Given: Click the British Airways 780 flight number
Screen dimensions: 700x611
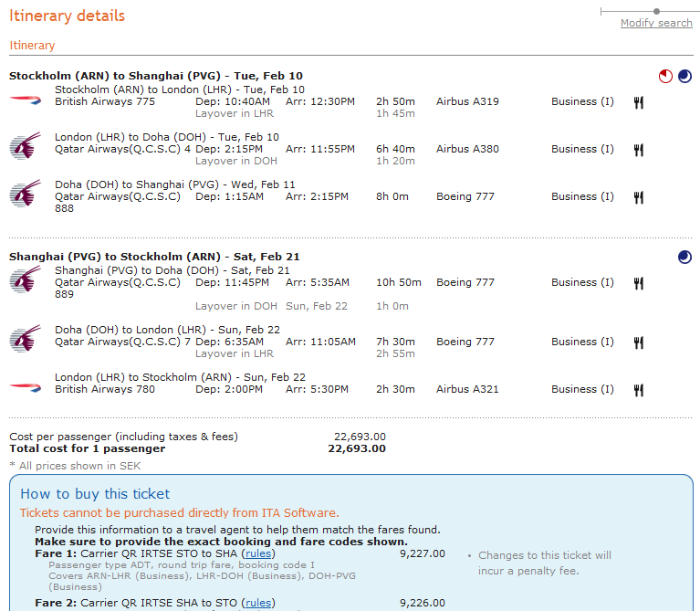Looking at the screenshot, I should pos(105,389).
